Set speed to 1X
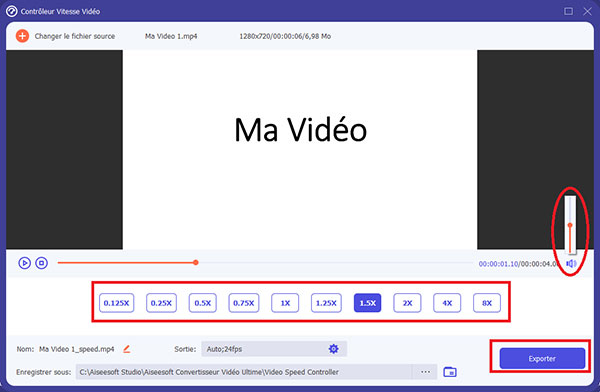This screenshot has height=392, width=600. coord(285,303)
